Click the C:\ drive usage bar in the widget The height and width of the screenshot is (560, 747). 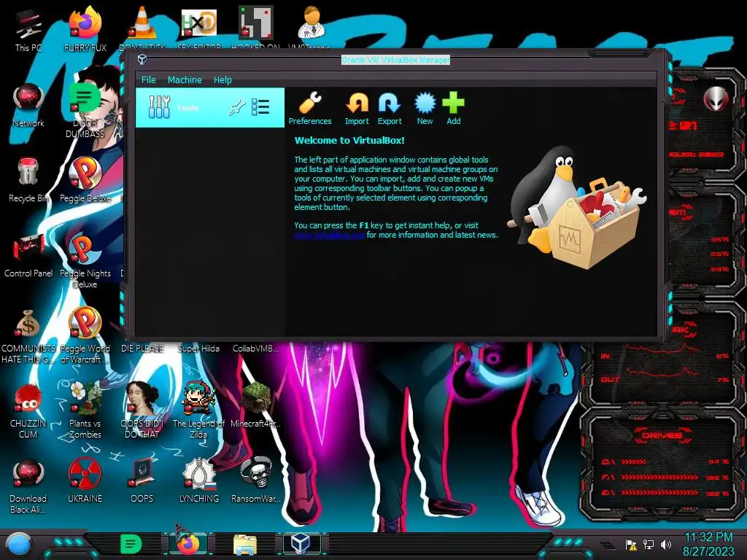(x=634, y=462)
